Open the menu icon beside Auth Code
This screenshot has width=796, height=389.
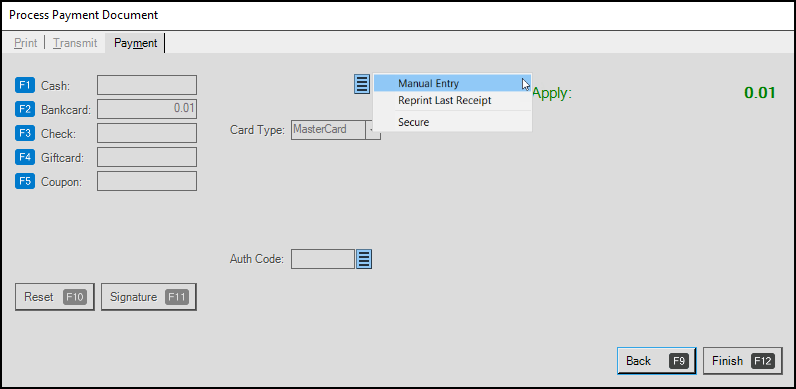(364, 259)
